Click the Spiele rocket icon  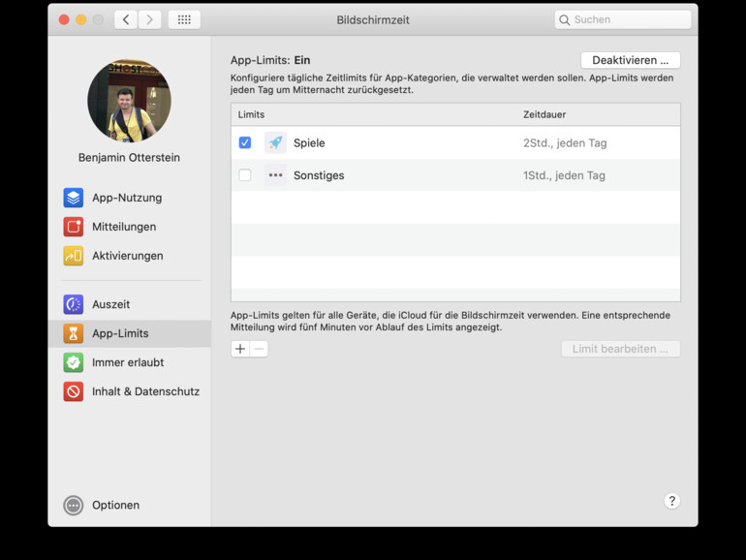(x=275, y=142)
